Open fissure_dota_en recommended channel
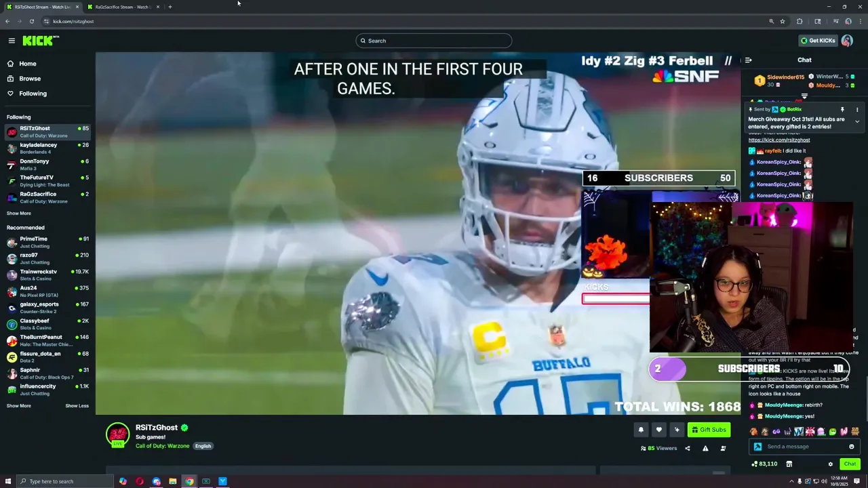 pyautogui.click(x=47, y=357)
